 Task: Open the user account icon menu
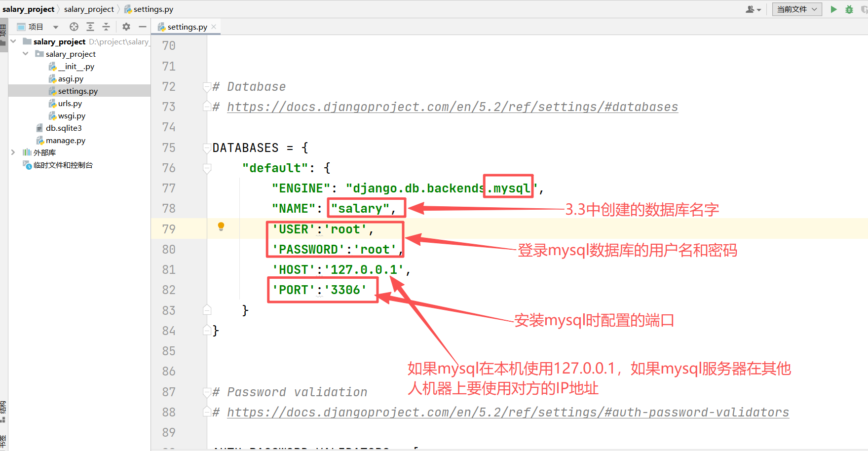coord(753,9)
